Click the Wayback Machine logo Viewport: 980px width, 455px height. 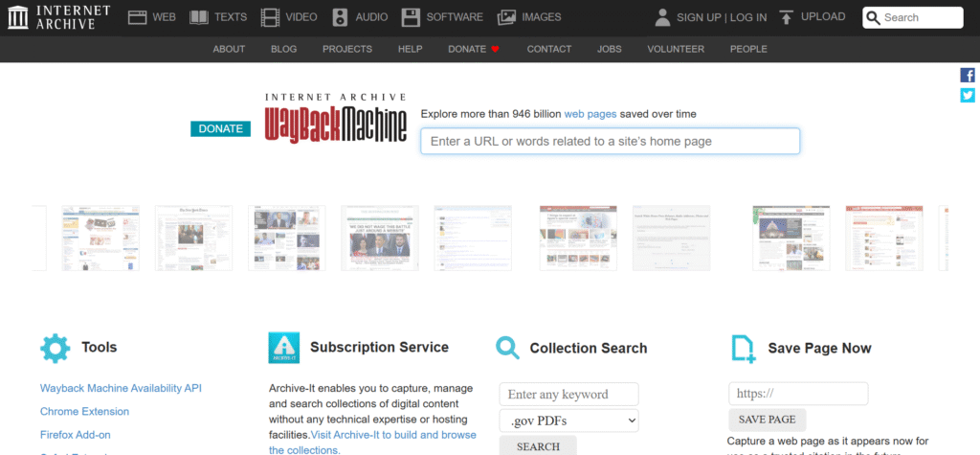click(336, 118)
